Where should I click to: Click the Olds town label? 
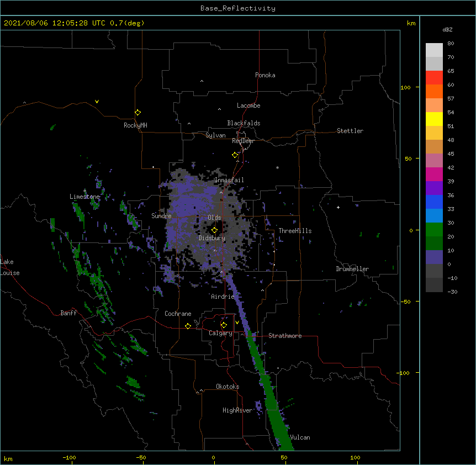click(x=214, y=218)
